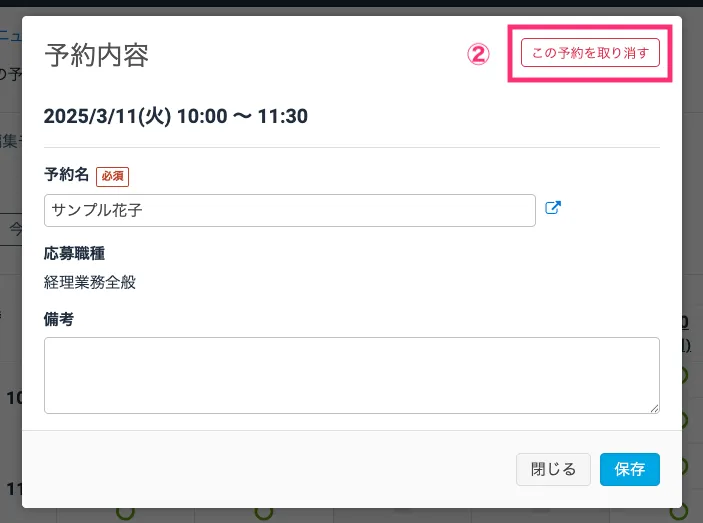Focus the 予約名 field containing サンプル花子
703x523 pixels.
pos(290,210)
